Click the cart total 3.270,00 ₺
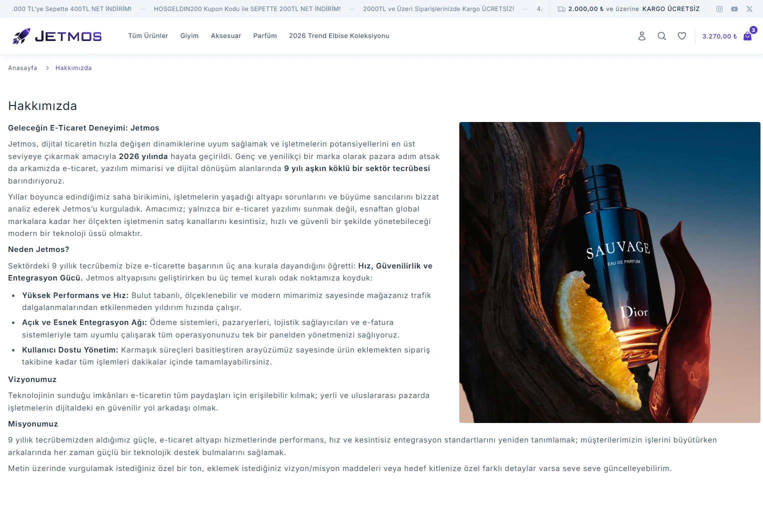This screenshot has width=763, height=532. coord(719,36)
